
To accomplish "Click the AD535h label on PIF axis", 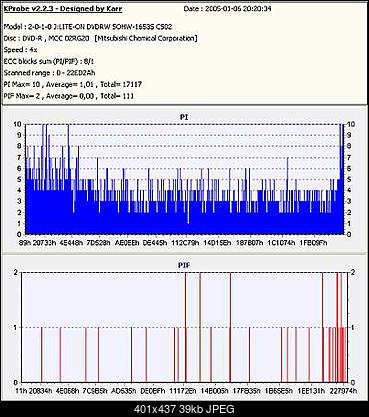I will coord(124,391).
